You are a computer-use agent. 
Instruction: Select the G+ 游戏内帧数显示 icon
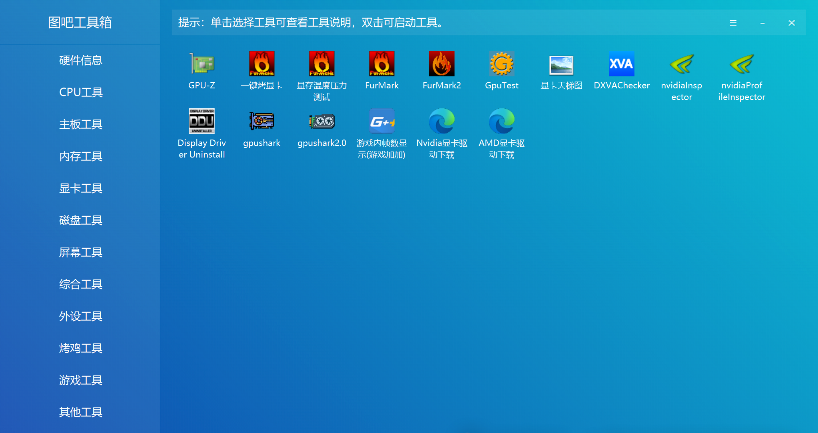[x=381, y=122]
